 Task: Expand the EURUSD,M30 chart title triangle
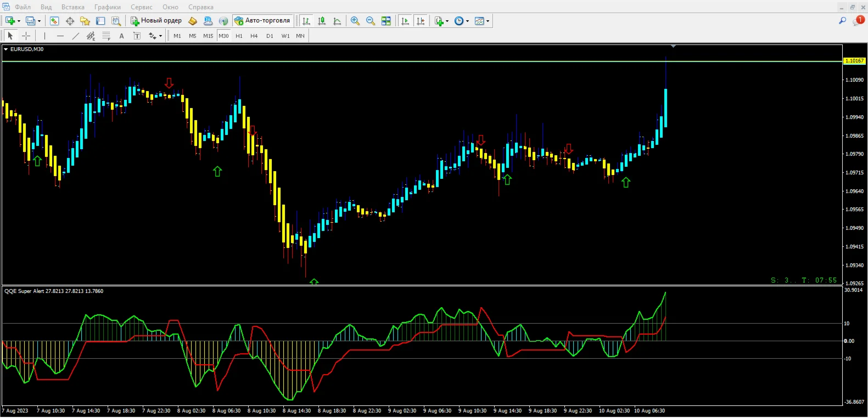pos(6,49)
